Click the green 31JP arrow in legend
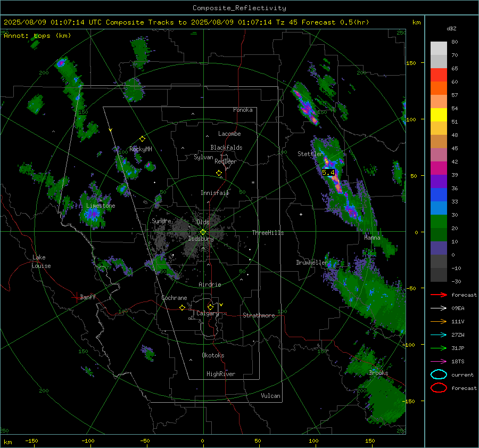The image size is (479, 448). click(439, 348)
